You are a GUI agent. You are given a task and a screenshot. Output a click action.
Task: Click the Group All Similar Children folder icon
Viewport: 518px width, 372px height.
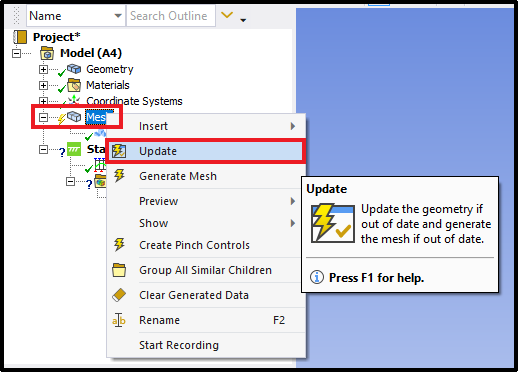tap(119, 270)
